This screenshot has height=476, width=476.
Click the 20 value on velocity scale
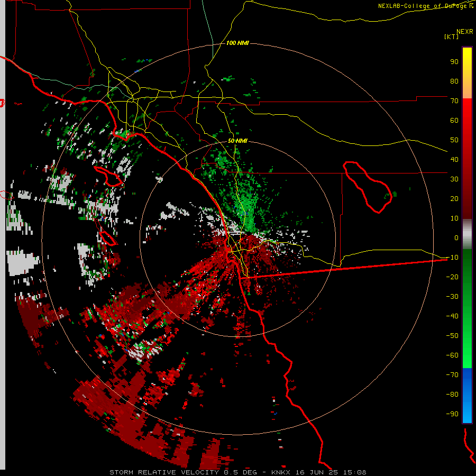[x=454, y=198]
